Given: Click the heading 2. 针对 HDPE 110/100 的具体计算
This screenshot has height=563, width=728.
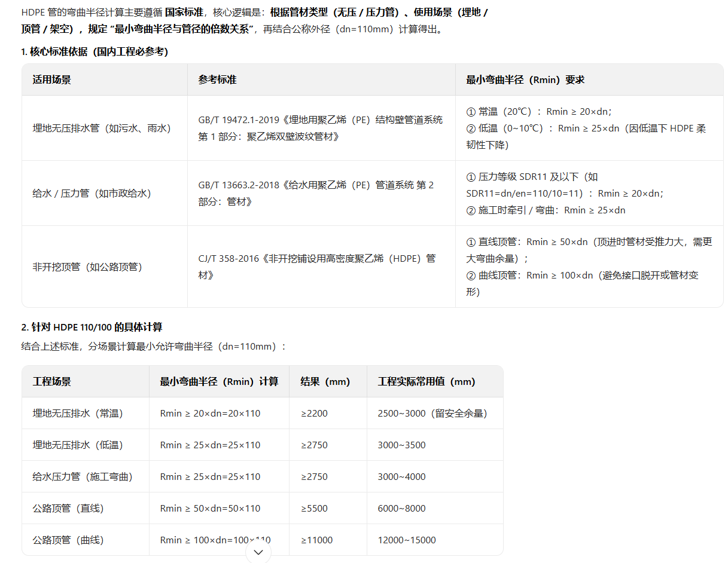Looking at the screenshot, I should 92,327.
